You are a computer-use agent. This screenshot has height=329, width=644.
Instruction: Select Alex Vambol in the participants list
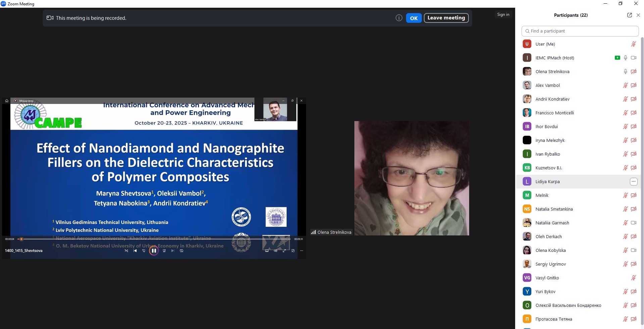547,85
